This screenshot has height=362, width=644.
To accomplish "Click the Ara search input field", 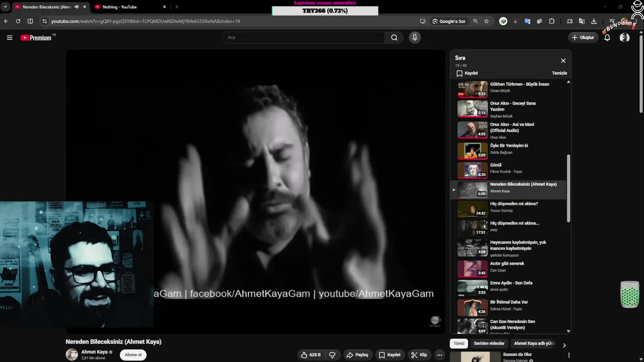I will pyautogui.click(x=303, y=38).
